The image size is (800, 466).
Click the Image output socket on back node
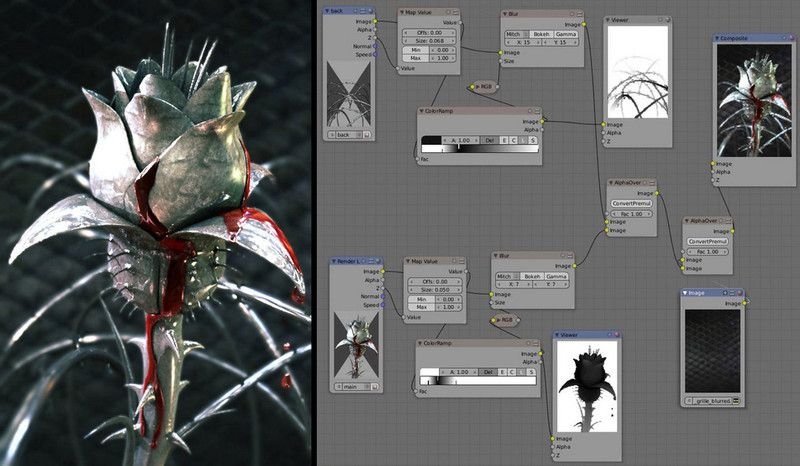point(375,21)
